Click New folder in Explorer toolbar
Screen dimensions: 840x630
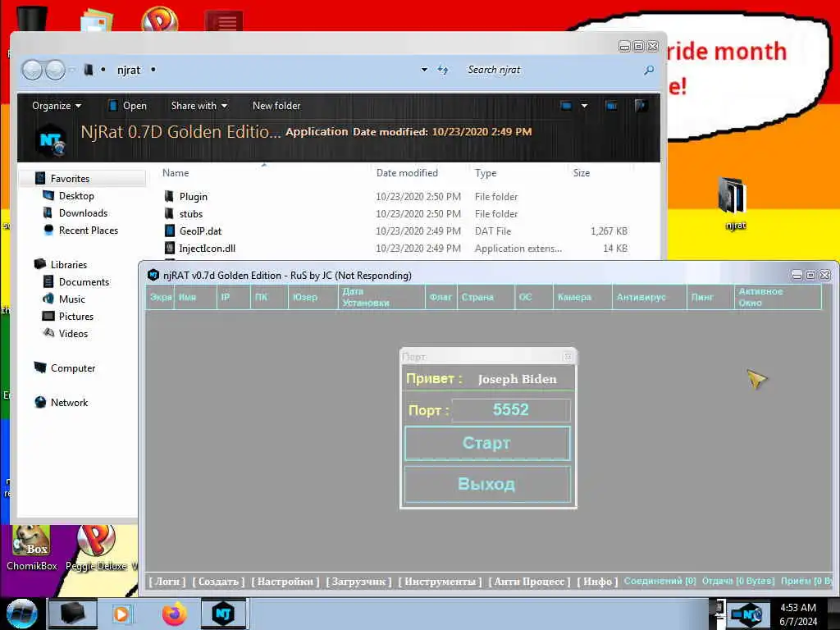click(276, 106)
